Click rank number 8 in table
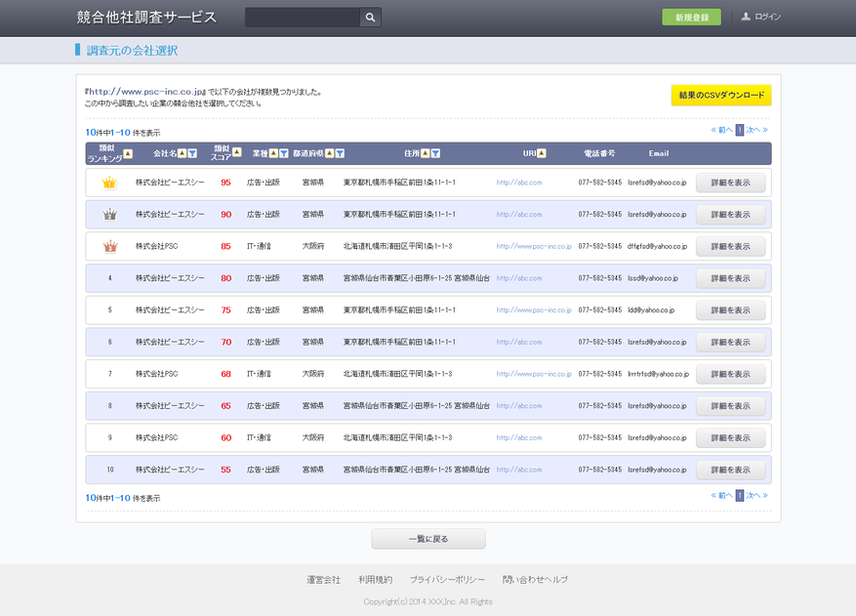This screenshot has width=856, height=616. (x=109, y=406)
